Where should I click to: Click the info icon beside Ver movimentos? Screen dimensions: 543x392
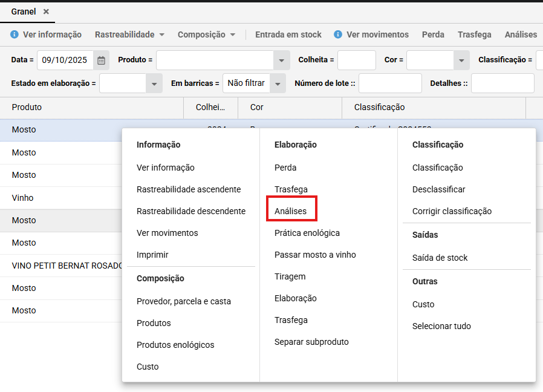[338, 34]
